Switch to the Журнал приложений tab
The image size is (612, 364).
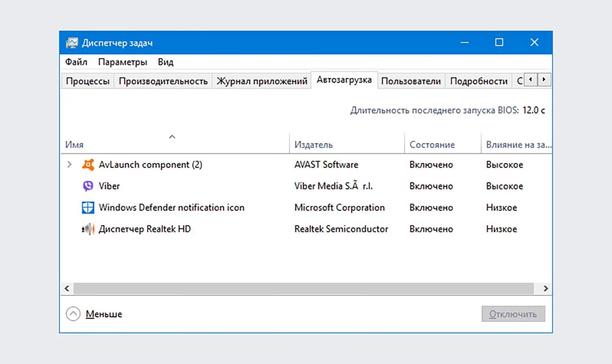[x=262, y=81]
